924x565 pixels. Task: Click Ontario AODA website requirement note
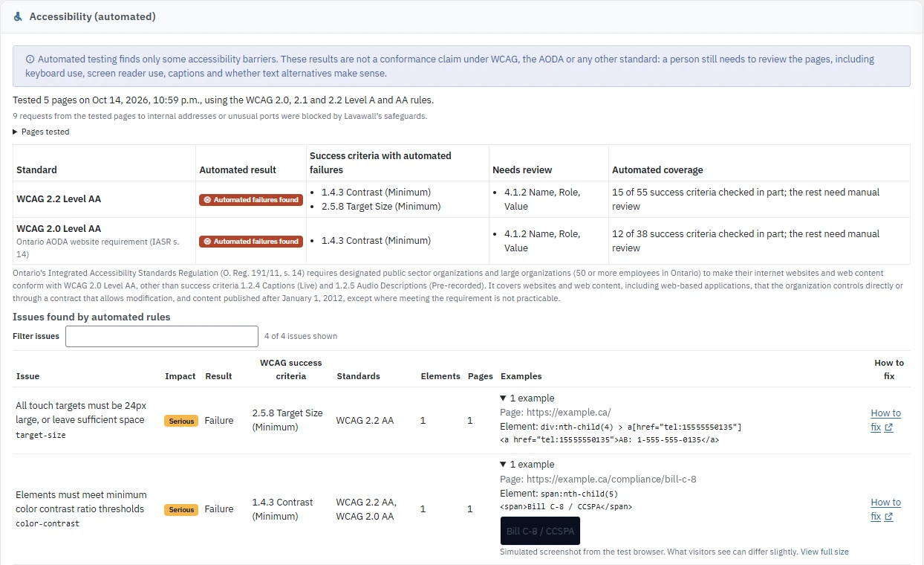(x=99, y=248)
